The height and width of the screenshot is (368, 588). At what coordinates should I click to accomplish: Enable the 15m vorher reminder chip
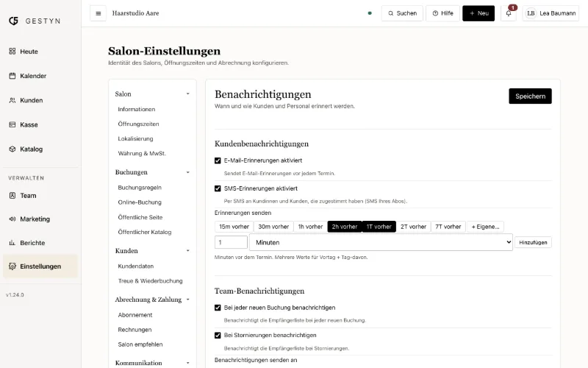pyautogui.click(x=234, y=227)
